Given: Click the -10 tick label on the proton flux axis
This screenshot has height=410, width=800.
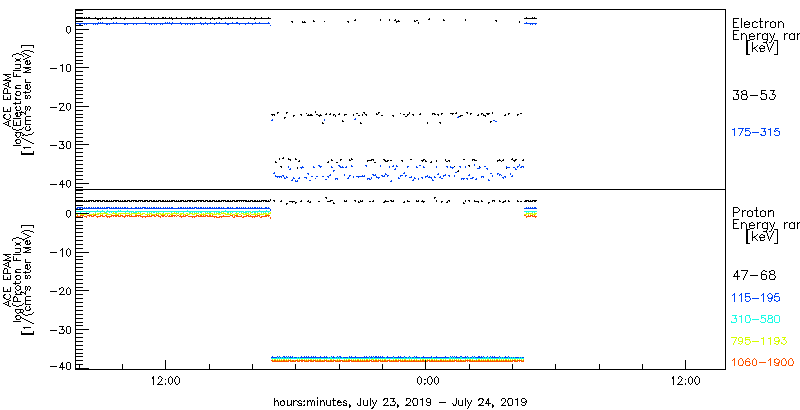Looking at the screenshot, I should [x=60, y=252].
